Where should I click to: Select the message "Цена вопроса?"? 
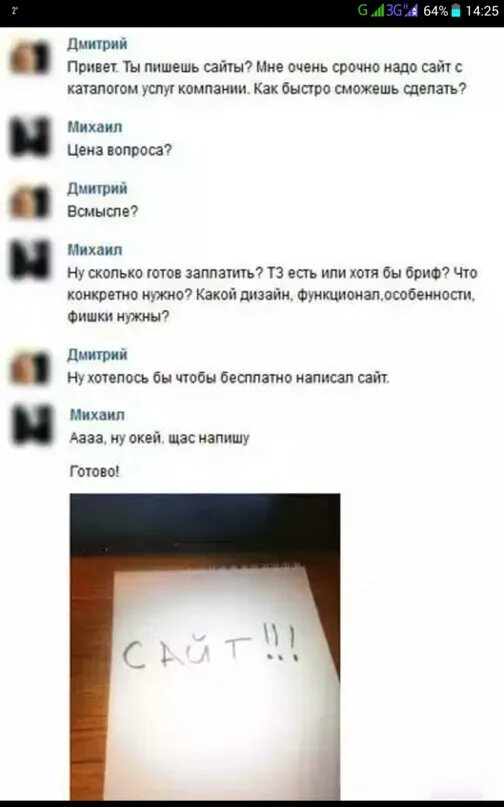(119, 150)
